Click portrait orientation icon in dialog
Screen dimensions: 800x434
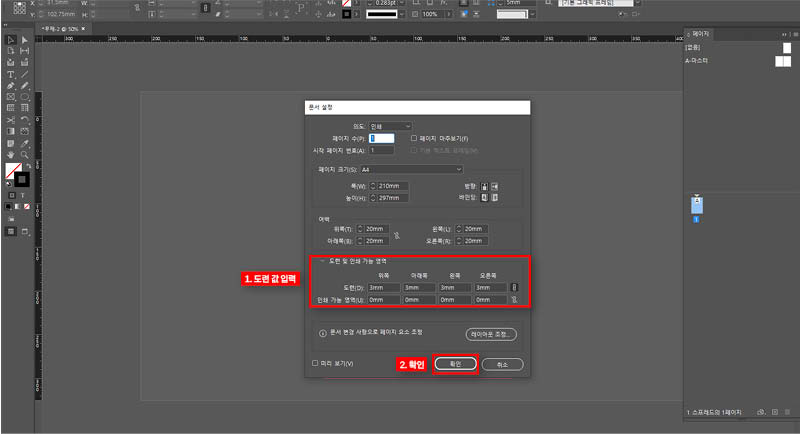click(484, 186)
